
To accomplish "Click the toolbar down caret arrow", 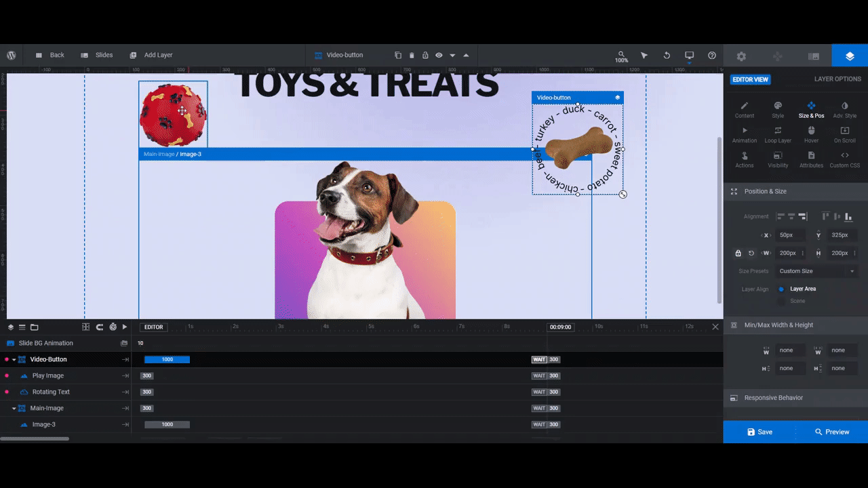I will [452, 55].
